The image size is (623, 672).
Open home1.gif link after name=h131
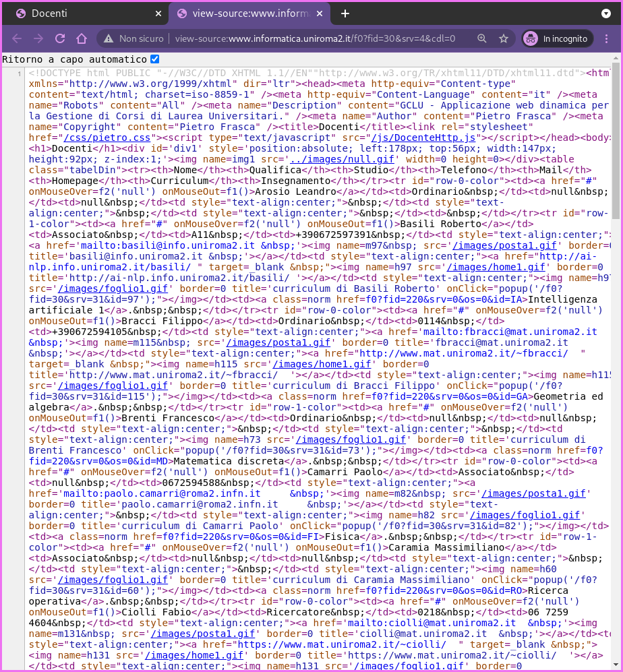coord(194,655)
